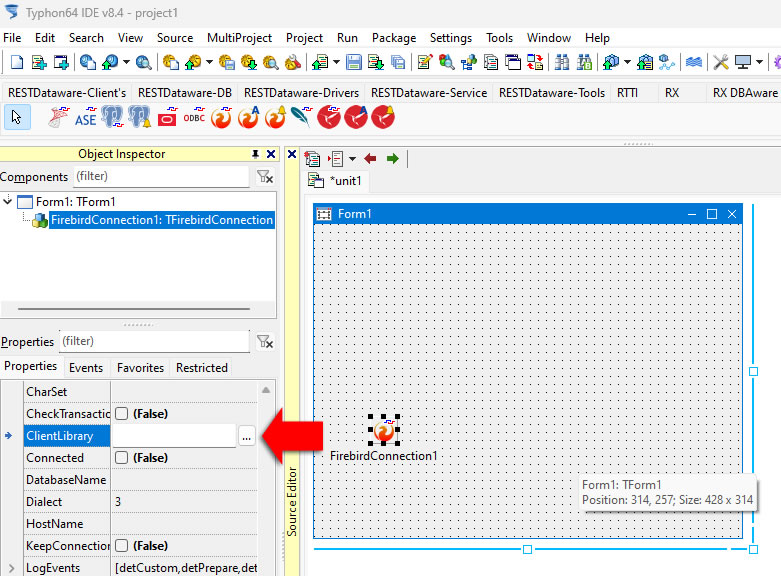
Task: Switch to the RESTDataware-Drivers palette tab
Action: (x=301, y=93)
